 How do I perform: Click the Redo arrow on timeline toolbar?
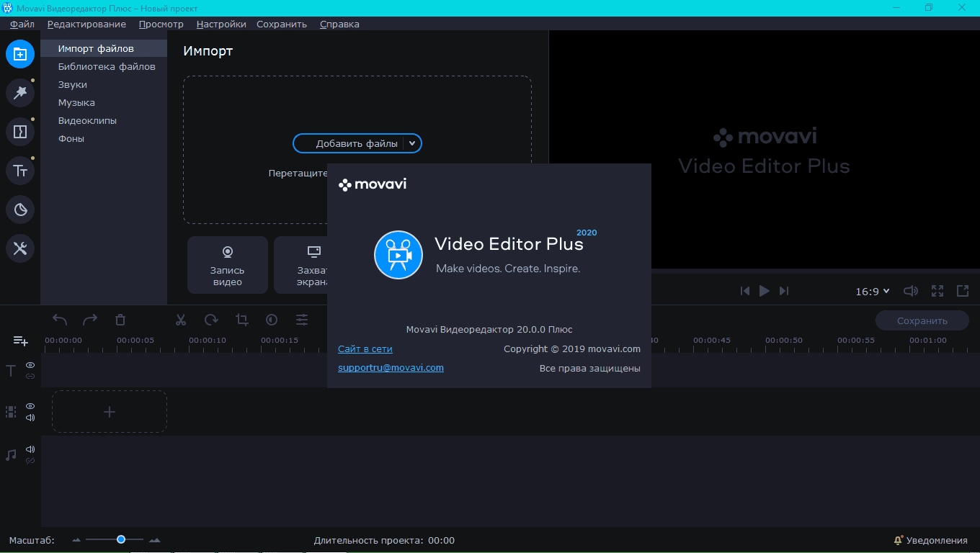(x=90, y=320)
